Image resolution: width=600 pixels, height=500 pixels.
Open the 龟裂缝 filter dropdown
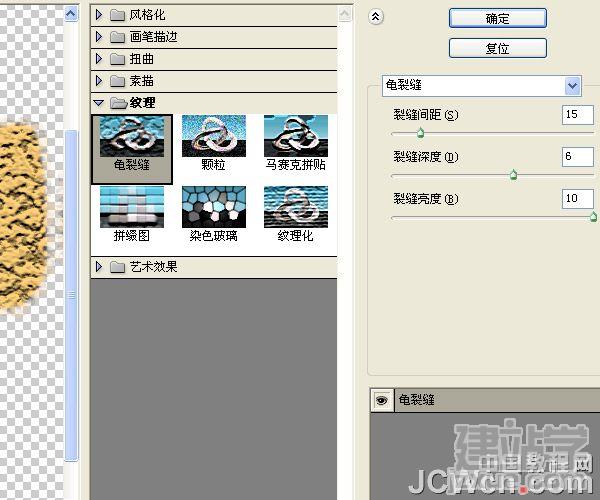pos(572,85)
